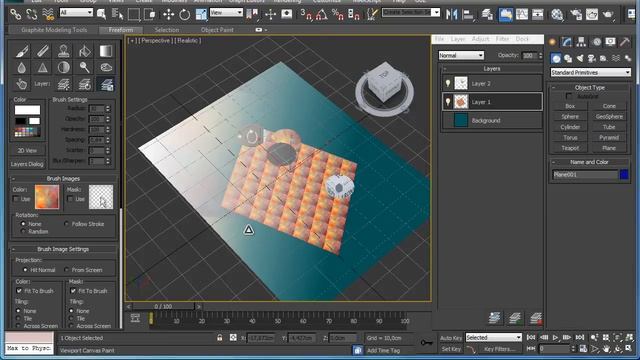Screen dimensions: 640x360
Task: Switch to Lights category in Create panel
Action: click(580, 59)
